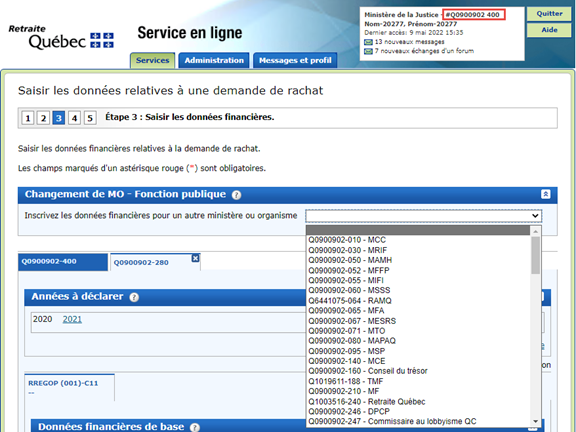Go to step 2
Screen dimensions: 576x432
pos(43,118)
